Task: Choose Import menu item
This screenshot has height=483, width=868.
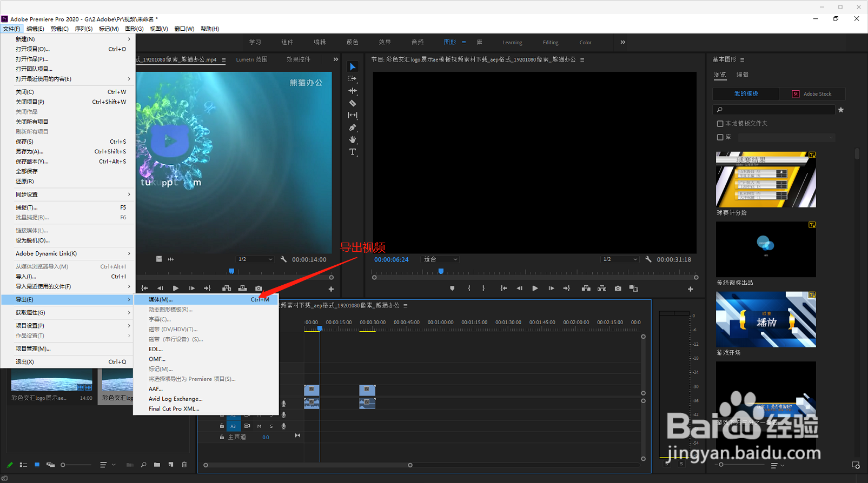Action: (68, 277)
